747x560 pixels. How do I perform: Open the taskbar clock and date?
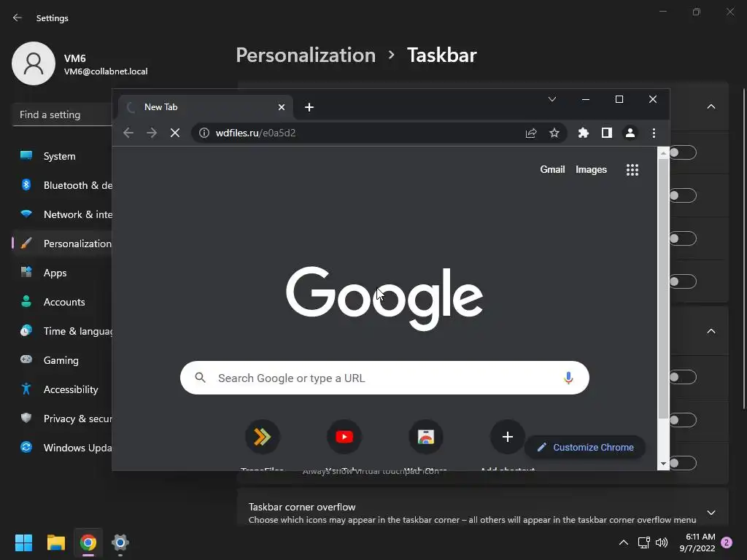[x=697, y=542]
